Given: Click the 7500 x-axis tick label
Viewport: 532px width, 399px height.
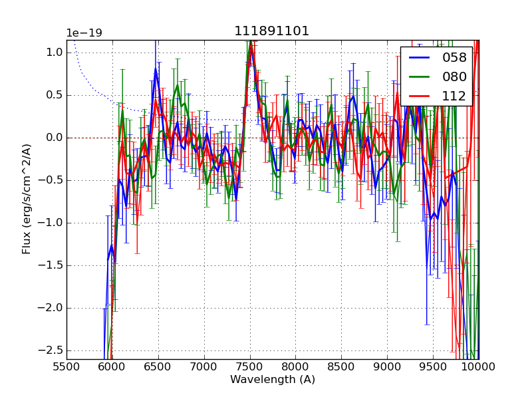Looking at the screenshot, I should click(250, 366).
